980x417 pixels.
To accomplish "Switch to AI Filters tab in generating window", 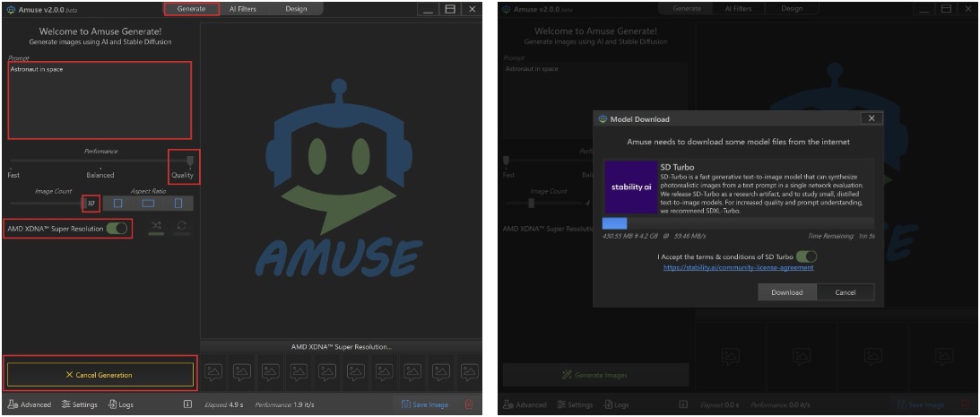I will click(242, 9).
